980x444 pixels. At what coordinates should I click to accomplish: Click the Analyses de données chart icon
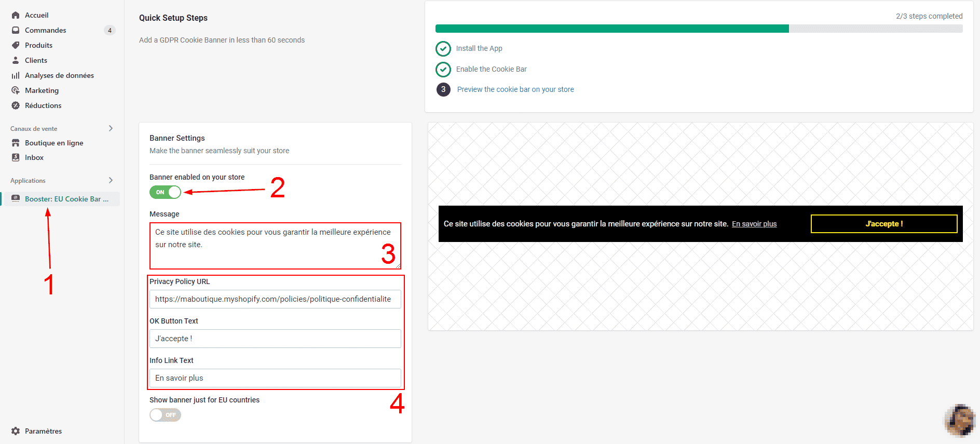click(16, 75)
